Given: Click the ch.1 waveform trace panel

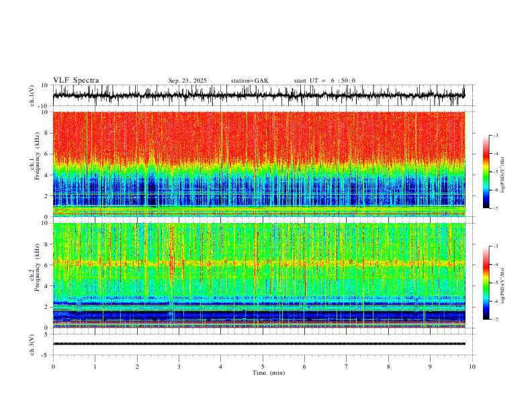Looking at the screenshot, I should pos(259,95).
